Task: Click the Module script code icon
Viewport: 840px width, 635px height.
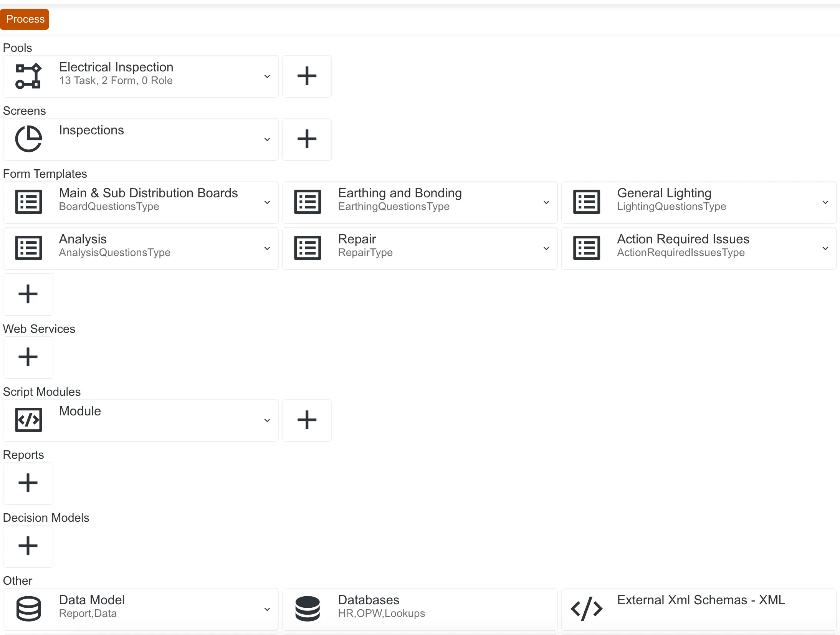Action: (x=28, y=420)
